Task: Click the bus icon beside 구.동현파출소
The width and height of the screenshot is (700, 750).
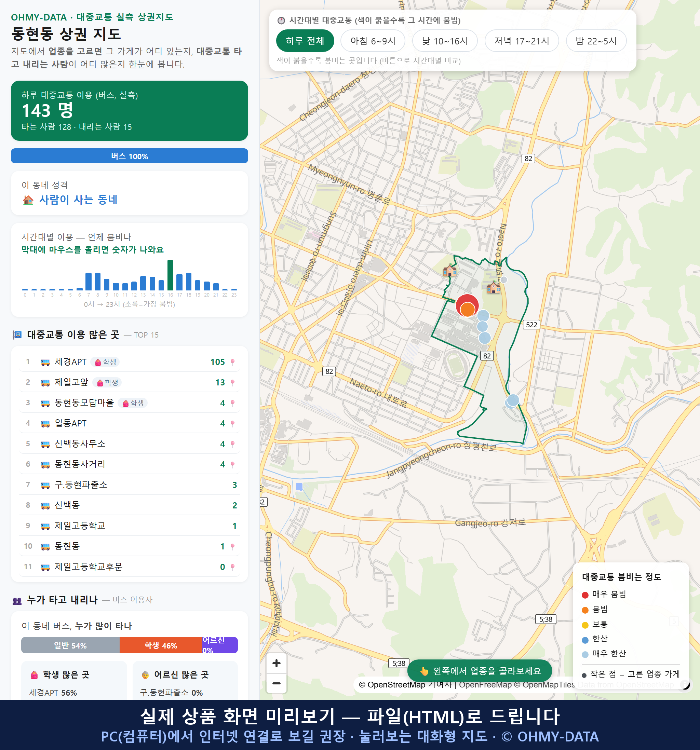Action: (45, 485)
